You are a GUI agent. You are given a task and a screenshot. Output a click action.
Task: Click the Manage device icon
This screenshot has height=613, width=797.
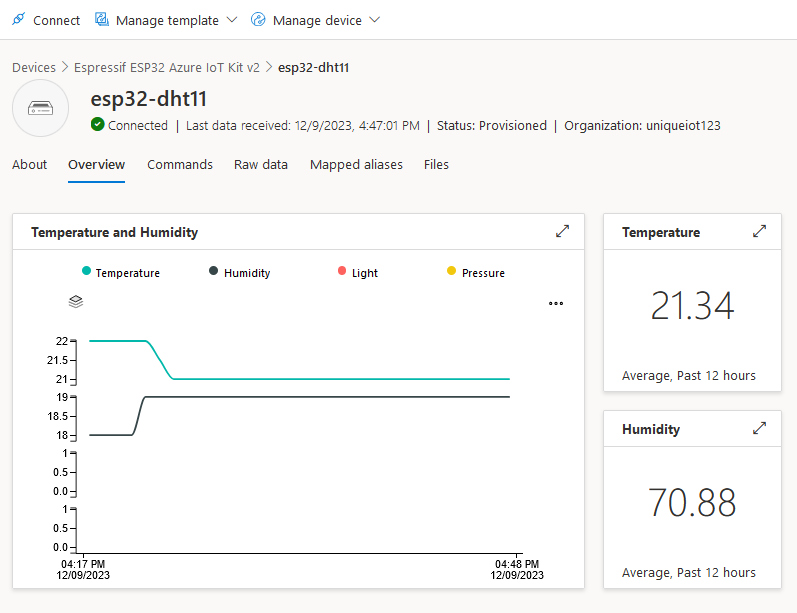point(258,20)
